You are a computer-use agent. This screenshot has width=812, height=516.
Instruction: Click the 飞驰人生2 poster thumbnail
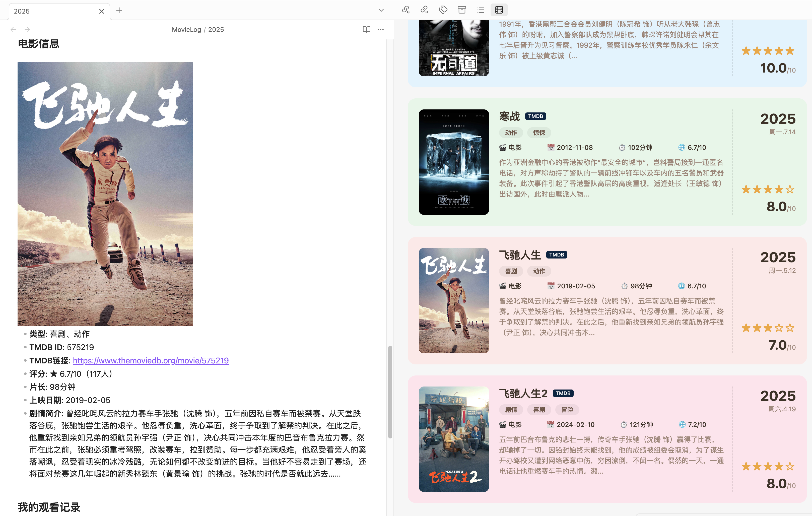click(453, 439)
